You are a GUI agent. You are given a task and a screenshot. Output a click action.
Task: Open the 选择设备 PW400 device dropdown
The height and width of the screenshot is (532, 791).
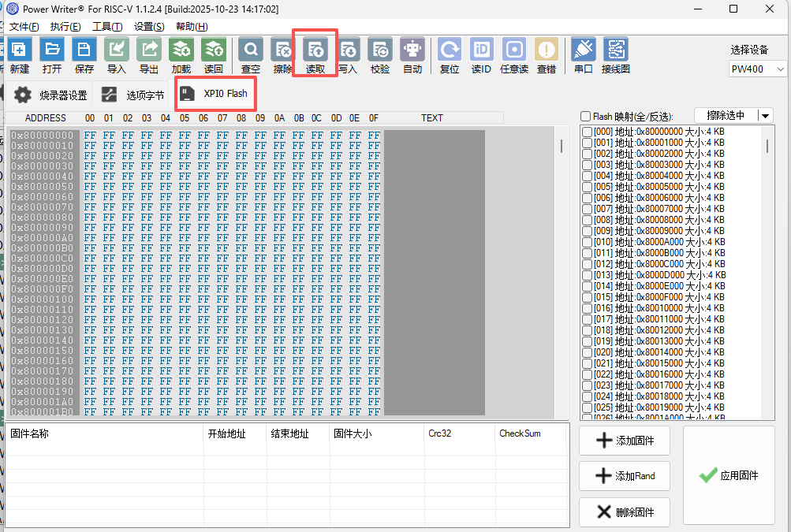[757, 69]
